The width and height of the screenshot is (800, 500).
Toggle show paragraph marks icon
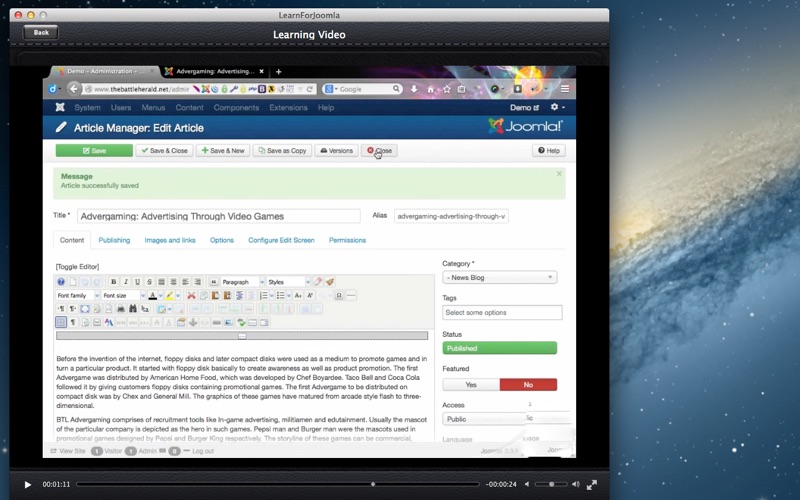click(73, 322)
